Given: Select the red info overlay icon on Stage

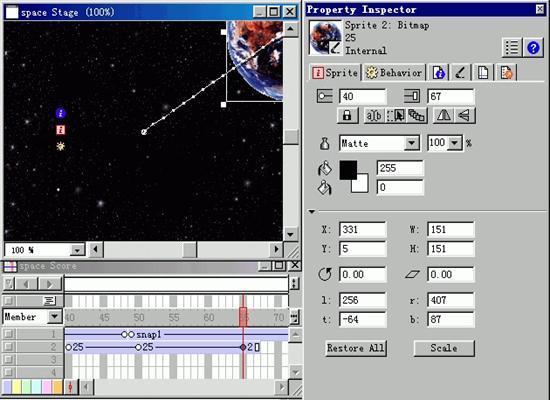Looking at the screenshot, I should click(60, 130).
